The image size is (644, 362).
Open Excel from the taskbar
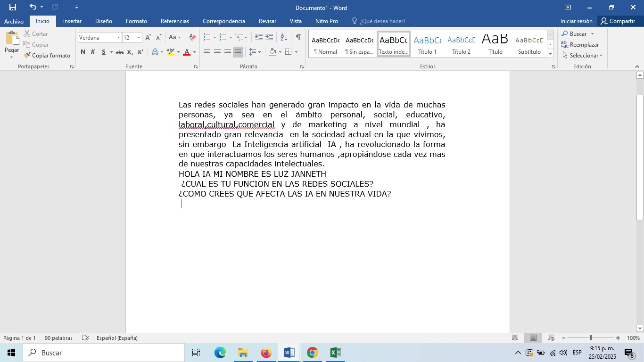pyautogui.click(x=335, y=353)
